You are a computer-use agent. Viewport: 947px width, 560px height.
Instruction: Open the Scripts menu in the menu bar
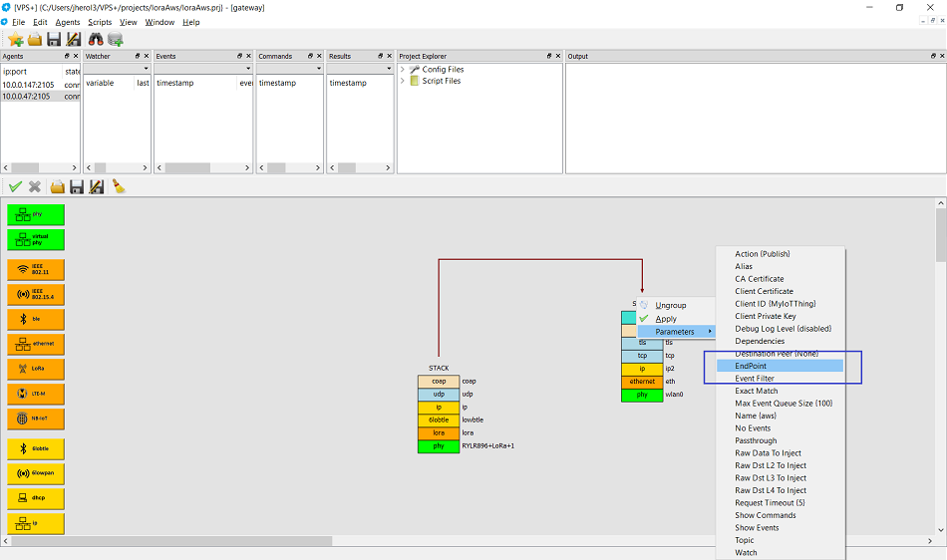click(x=100, y=22)
